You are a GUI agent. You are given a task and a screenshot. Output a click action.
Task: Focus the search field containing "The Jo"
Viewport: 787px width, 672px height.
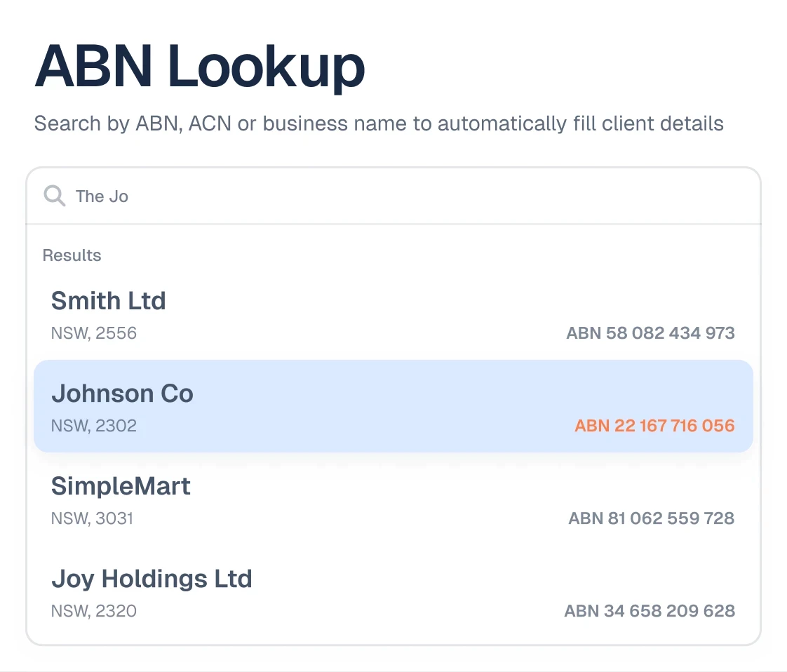click(x=393, y=196)
